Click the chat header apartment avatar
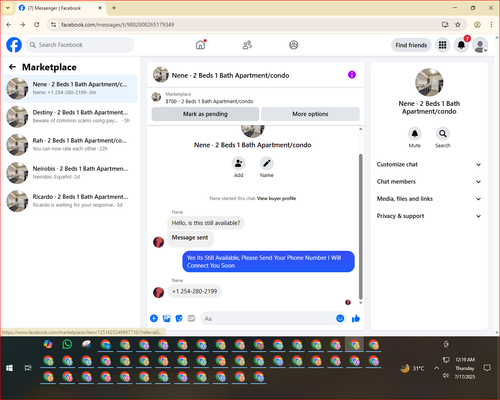The image size is (500, 400). pyautogui.click(x=161, y=75)
